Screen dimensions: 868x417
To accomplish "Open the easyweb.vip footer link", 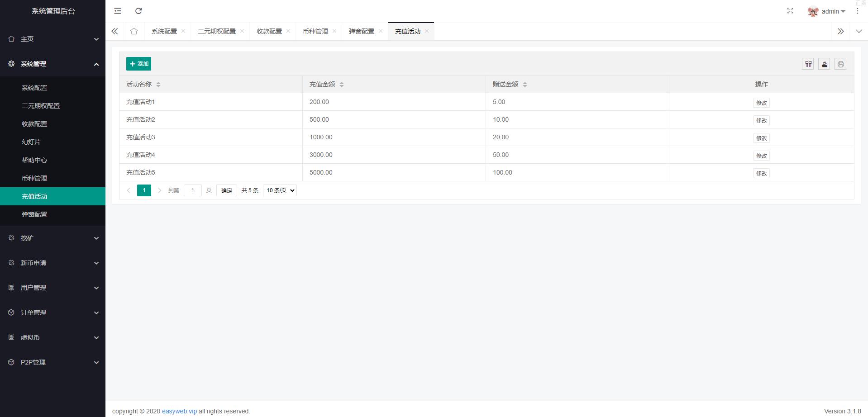I will [179, 411].
